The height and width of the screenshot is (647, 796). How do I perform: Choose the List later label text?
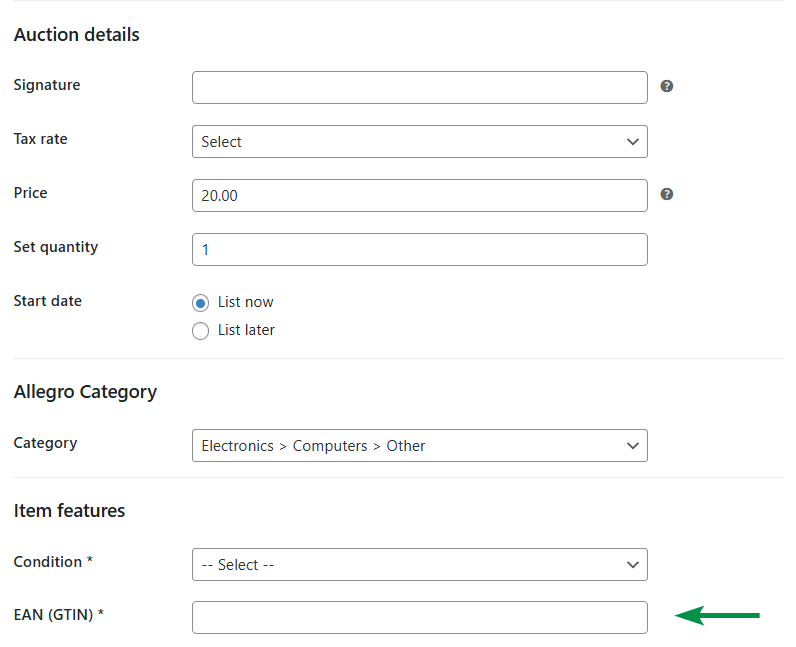[246, 330]
